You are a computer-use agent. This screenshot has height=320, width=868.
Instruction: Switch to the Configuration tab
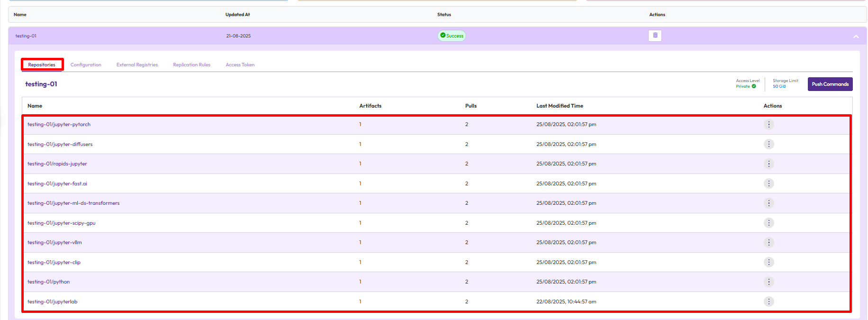(x=86, y=65)
